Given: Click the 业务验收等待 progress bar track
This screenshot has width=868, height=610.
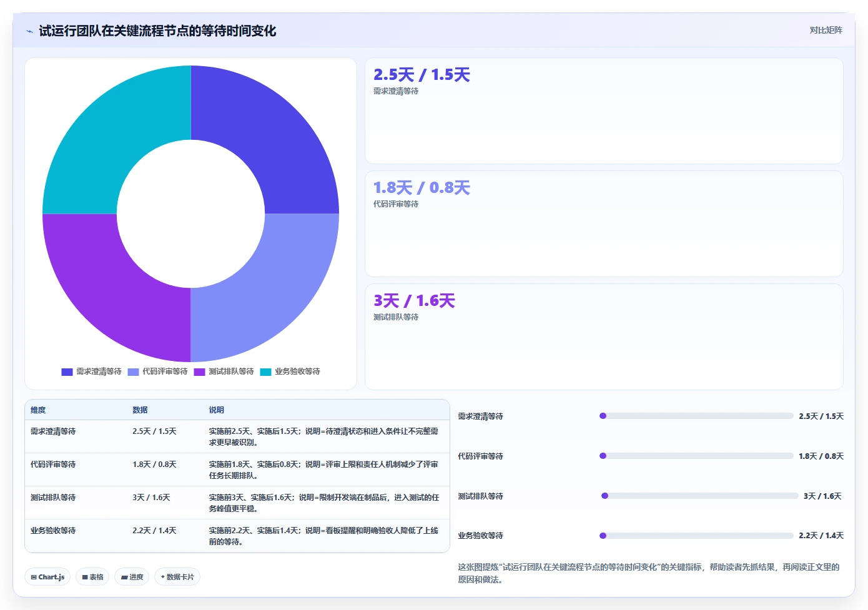Looking at the screenshot, I should tap(696, 536).
